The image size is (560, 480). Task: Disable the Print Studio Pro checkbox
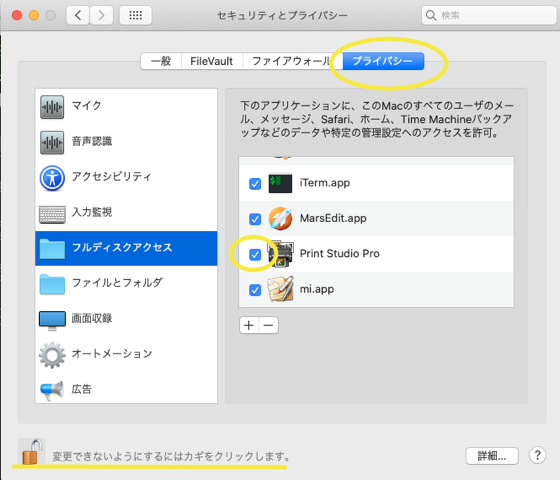pos(255,255)
